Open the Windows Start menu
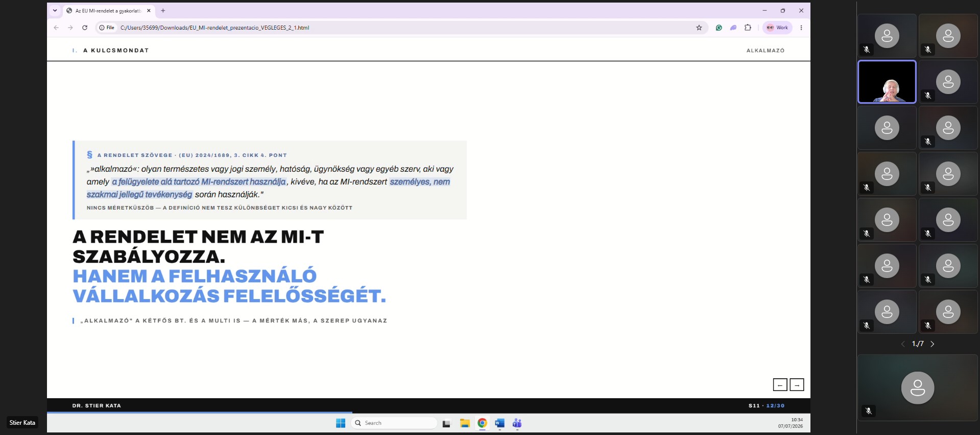This screenshot has width=980, height=435. [341, 423]
